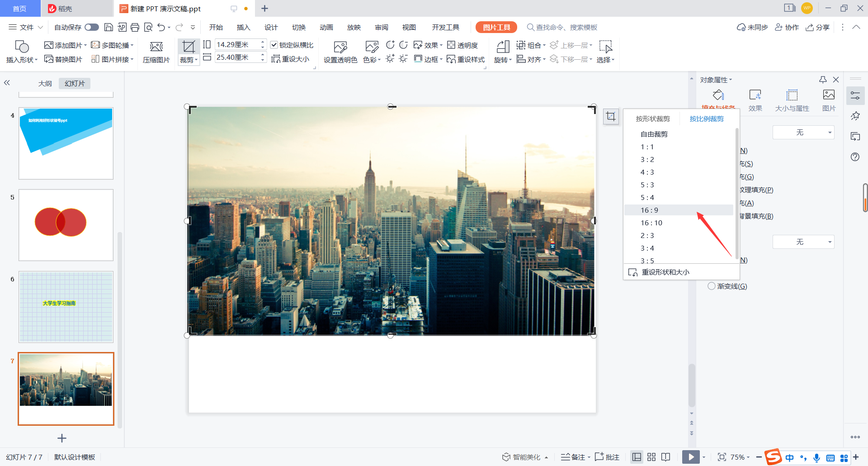Click 压缩图片 compress picture

click(156, 52)
